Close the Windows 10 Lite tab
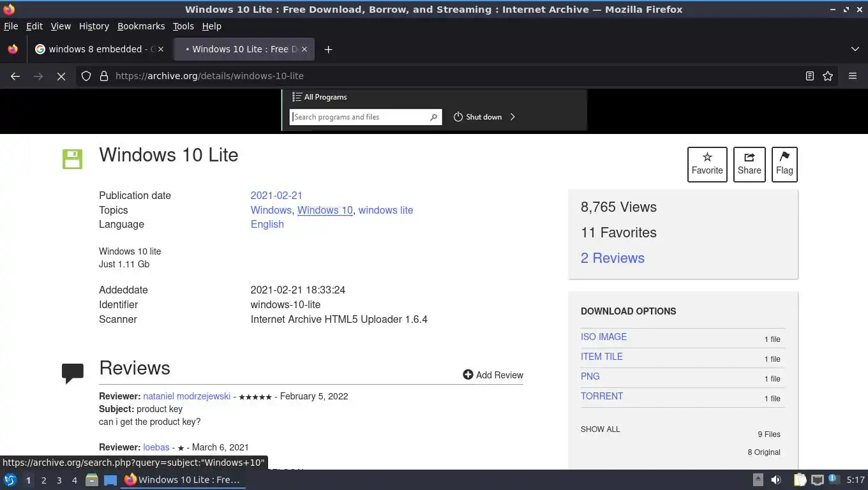This screenshot has width=868, height=490. (304, 49)
